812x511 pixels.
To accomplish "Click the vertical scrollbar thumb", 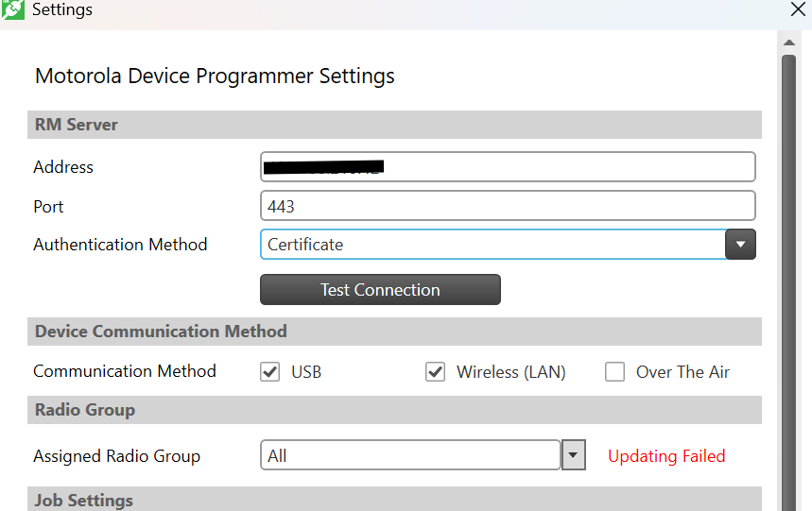I will 788,281.
